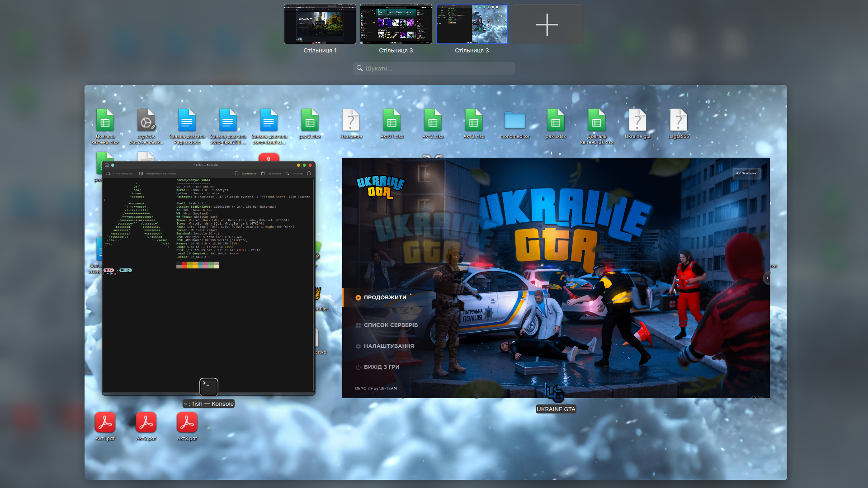The height and width of the screenshot is (488, 868).
Task: Select the highlighted current Стільниця 3 thumbnail
Action: [472, 24]
